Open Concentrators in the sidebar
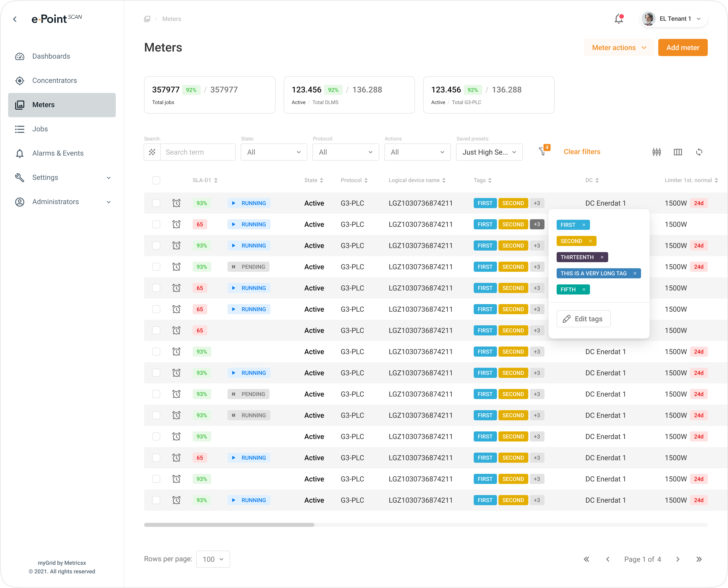 [x=55, y=81]
